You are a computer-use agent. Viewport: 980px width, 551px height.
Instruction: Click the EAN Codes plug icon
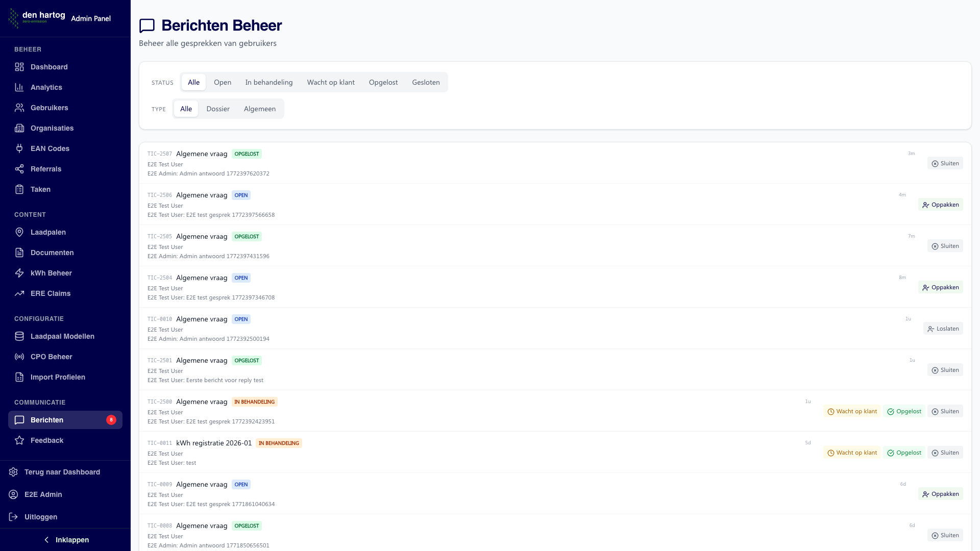19,148
